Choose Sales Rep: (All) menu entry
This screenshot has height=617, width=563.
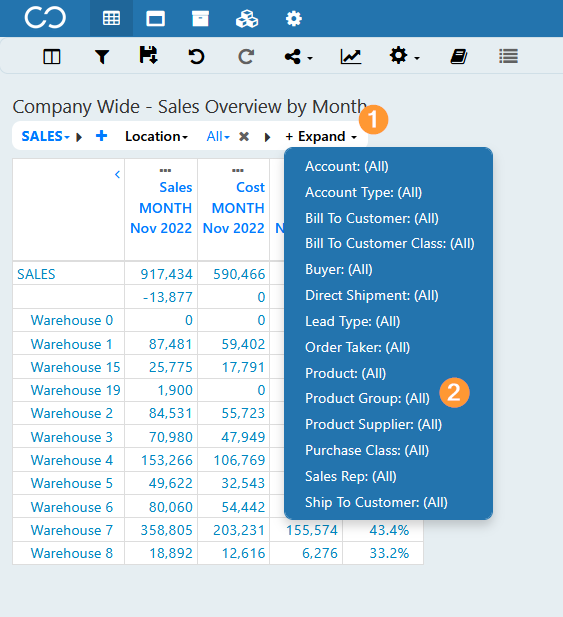pos(351,476)
